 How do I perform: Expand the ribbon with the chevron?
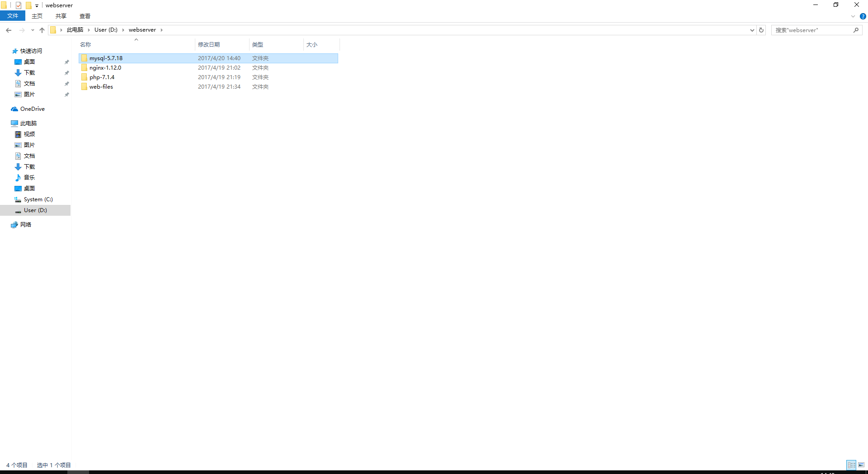click(853, 16)
